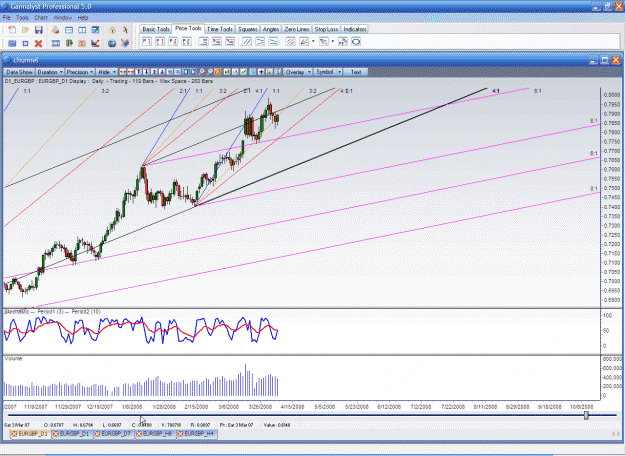This screenshot has height=456, width=625.
Task: Switch to the Zero Lines tab
Action: click(297, 29)
